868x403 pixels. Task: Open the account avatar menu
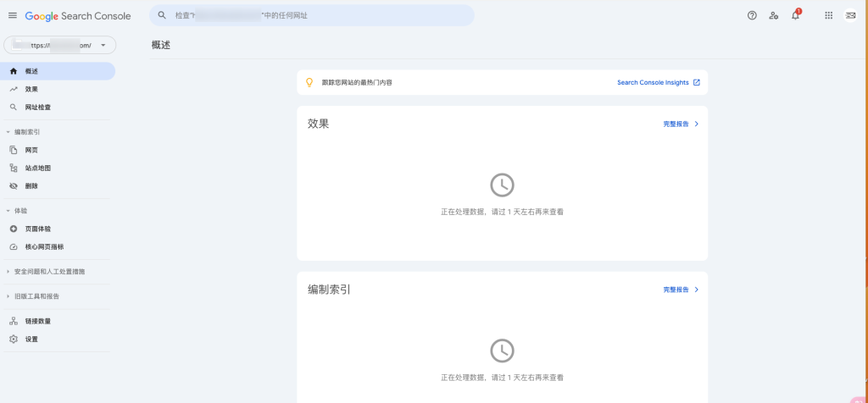[x=851, y=15]
